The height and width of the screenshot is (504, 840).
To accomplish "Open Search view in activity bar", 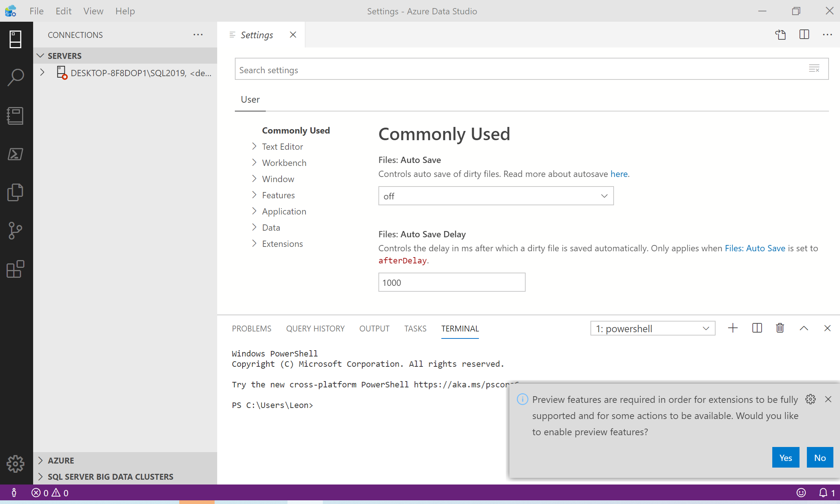I will (15, 77).
